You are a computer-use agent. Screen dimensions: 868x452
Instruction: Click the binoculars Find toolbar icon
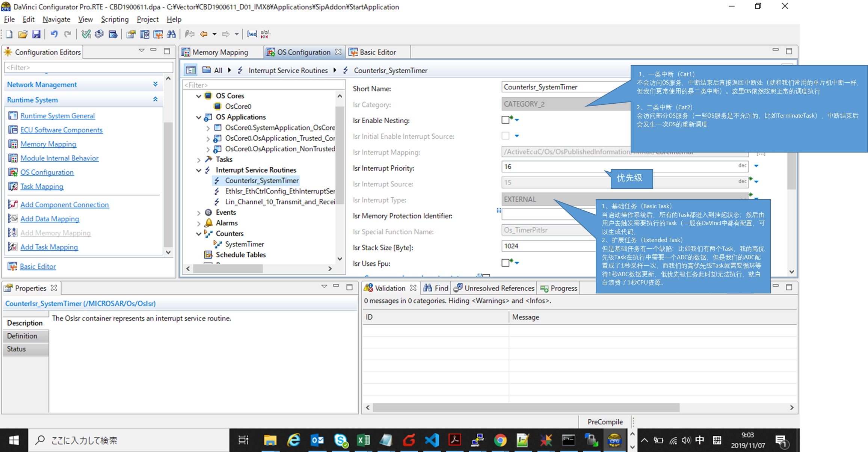pos(171,34)
